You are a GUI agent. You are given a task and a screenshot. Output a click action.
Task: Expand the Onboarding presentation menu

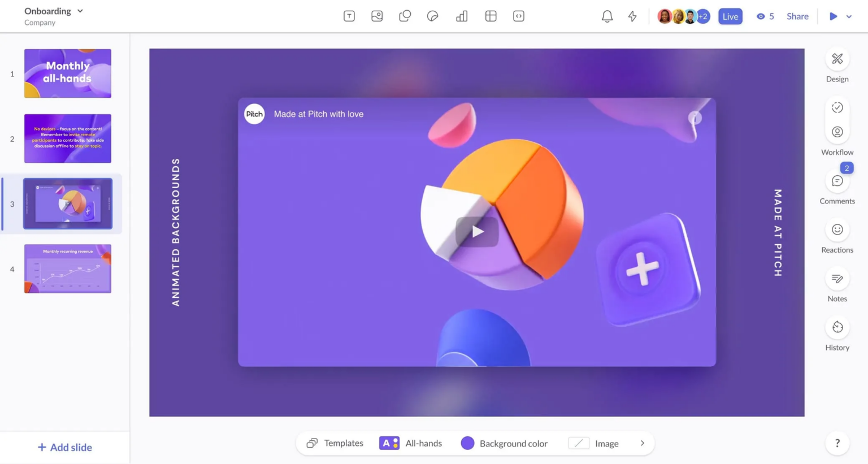pyautogui.click(x=79, y=11)
